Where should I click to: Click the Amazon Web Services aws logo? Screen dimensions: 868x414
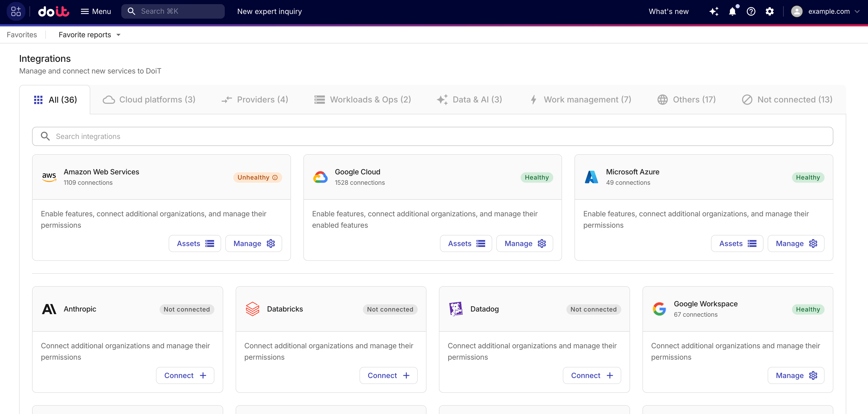[49, 177]
